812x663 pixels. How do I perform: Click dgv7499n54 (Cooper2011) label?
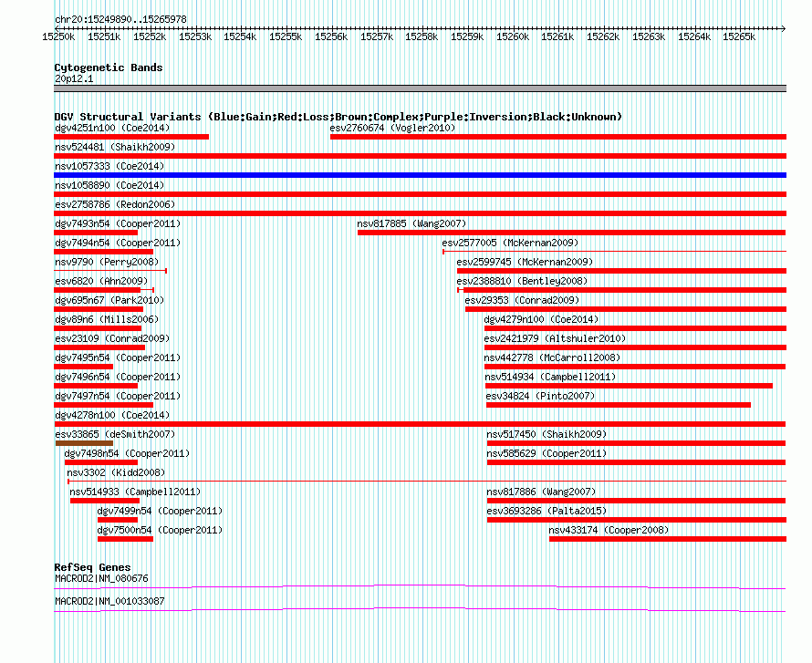point(160,511)
